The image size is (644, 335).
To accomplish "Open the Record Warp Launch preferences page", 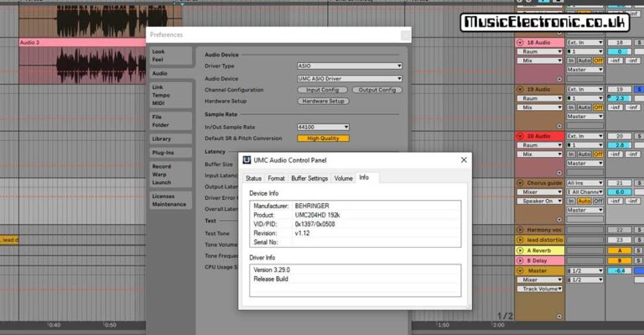I will [170, 175].
